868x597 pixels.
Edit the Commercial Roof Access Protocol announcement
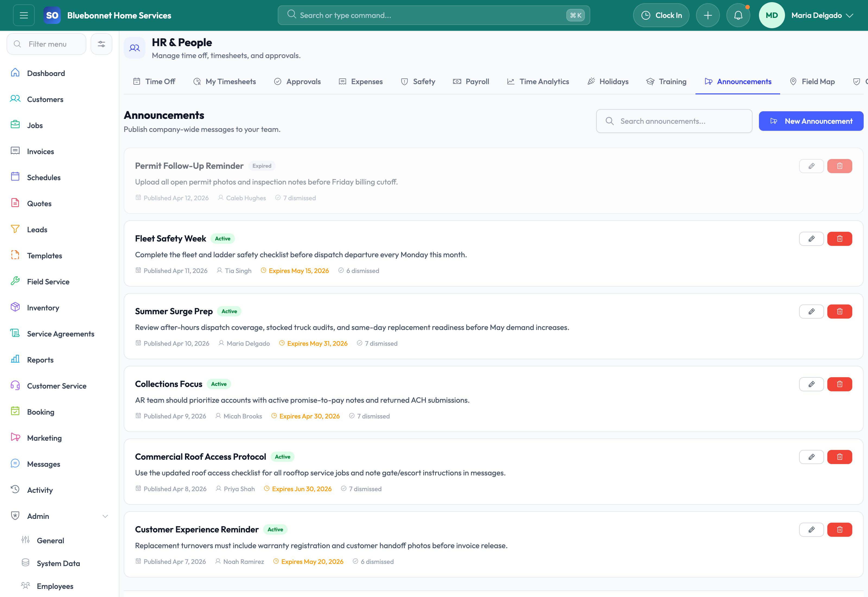point(811,457)
